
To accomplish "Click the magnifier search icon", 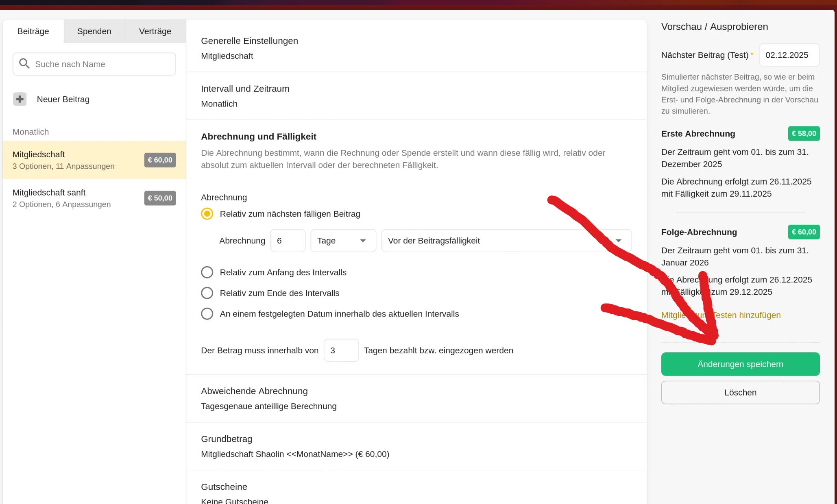I will coord(24,64).
